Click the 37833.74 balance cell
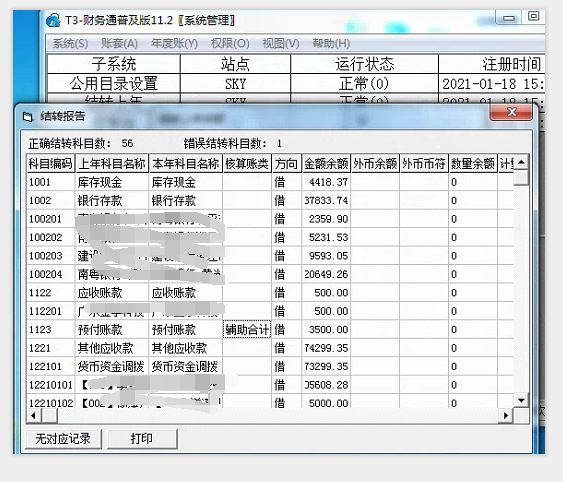 326,201
